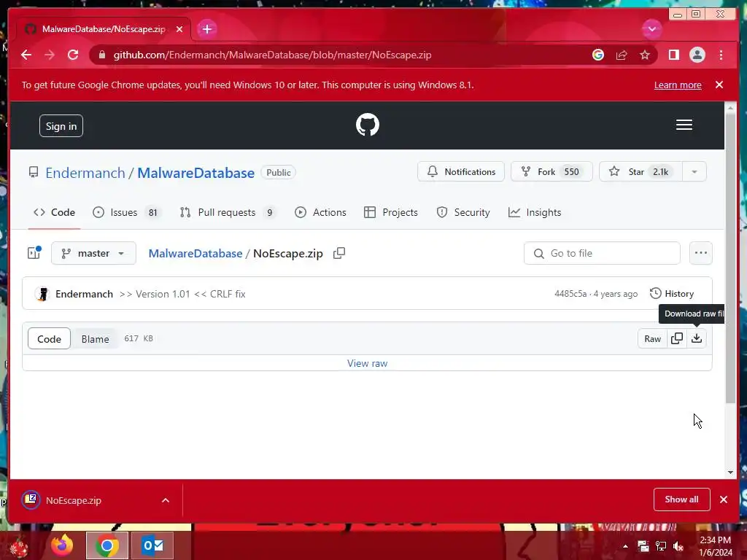Click the Raw button
Image resolution: width=747 pixels, height=560 pixels.
[x=652, y=338]
